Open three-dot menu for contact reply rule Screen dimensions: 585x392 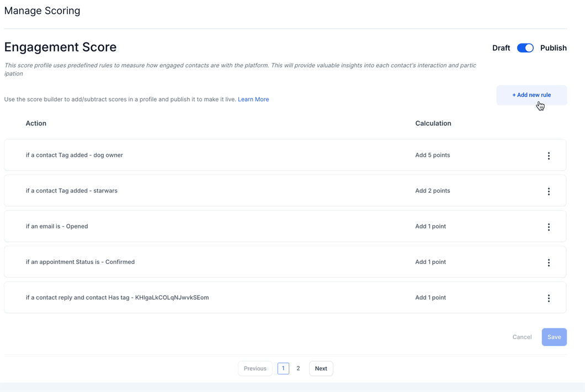pyautogui.click(x=549, y=298)
